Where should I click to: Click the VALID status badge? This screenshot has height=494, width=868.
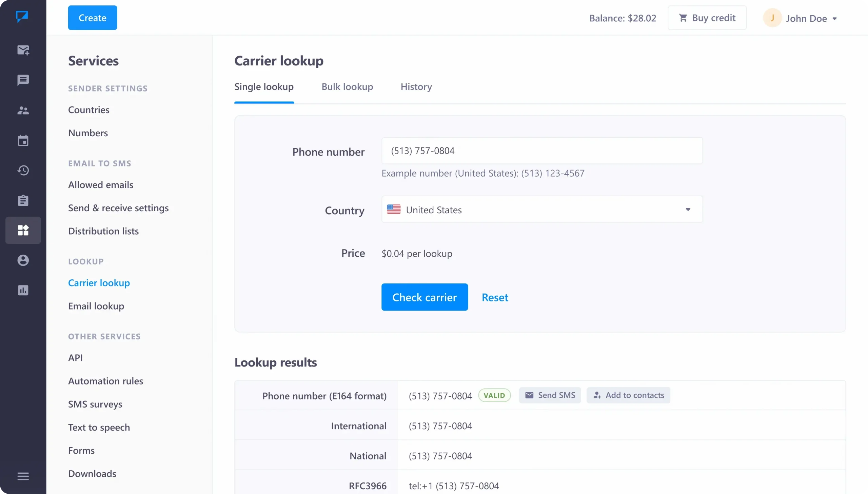(x=494, y=395)
